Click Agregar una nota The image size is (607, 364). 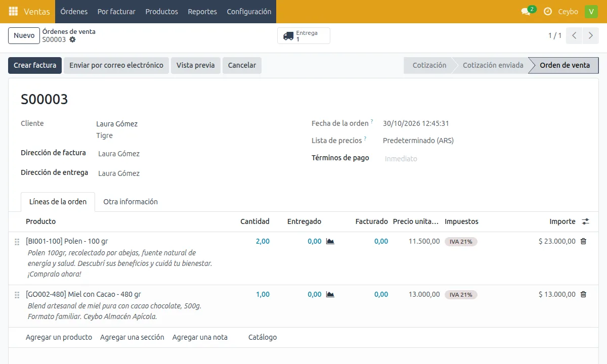pos(200,337)
